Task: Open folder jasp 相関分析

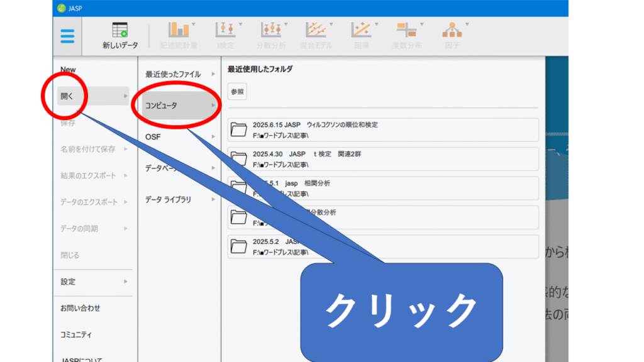Action: 383,188
